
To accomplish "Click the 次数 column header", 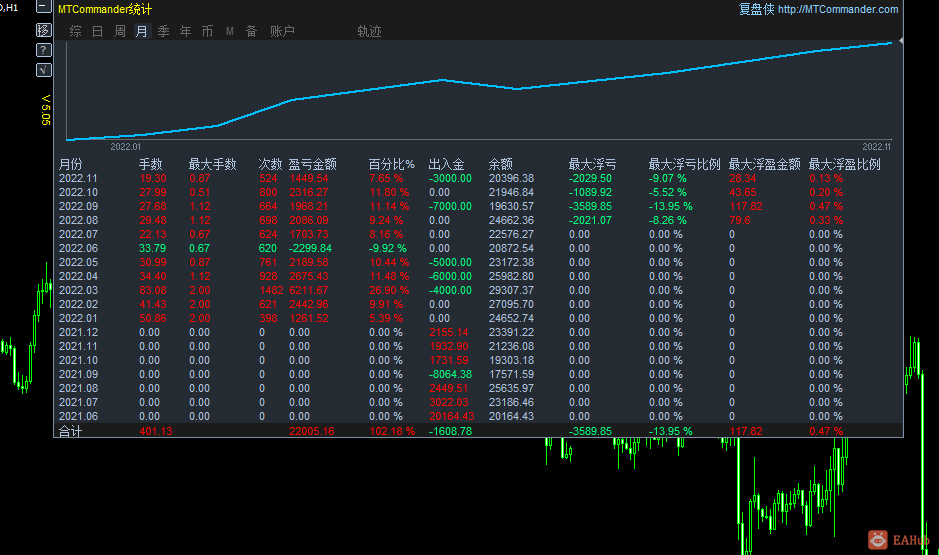I will coord(270,164).
